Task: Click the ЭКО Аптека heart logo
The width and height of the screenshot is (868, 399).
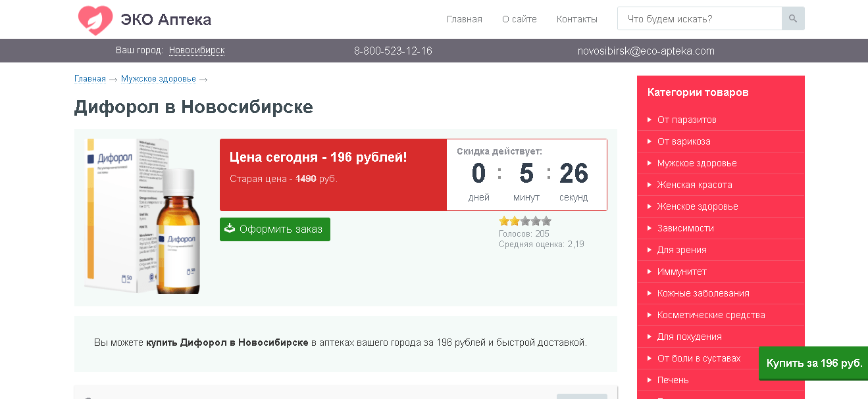Action: tap(95, 20)
